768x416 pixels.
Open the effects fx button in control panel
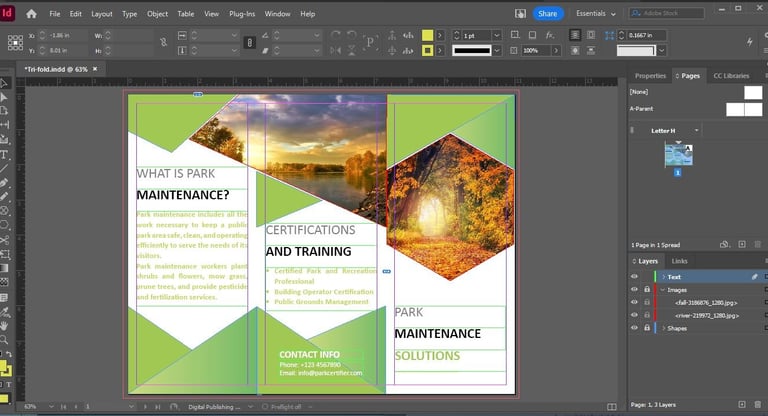552,33
